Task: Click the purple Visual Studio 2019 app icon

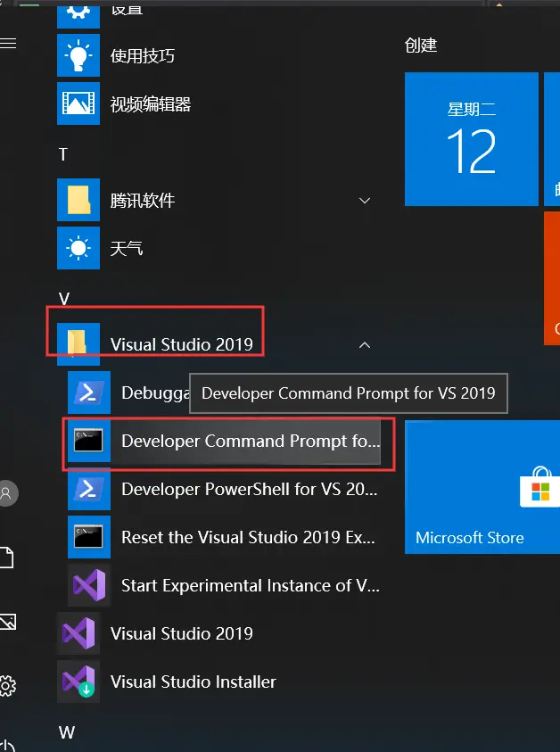Action: click(78, 633)
